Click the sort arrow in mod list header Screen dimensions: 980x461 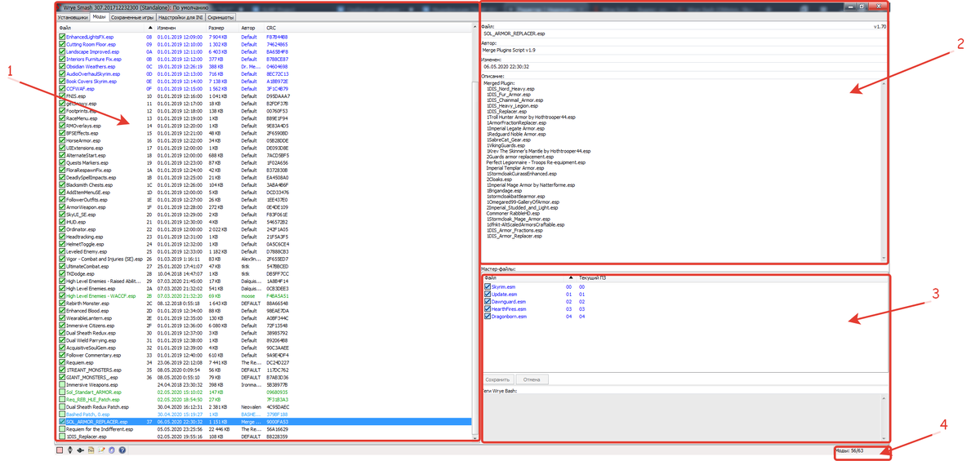click(149, 28)
